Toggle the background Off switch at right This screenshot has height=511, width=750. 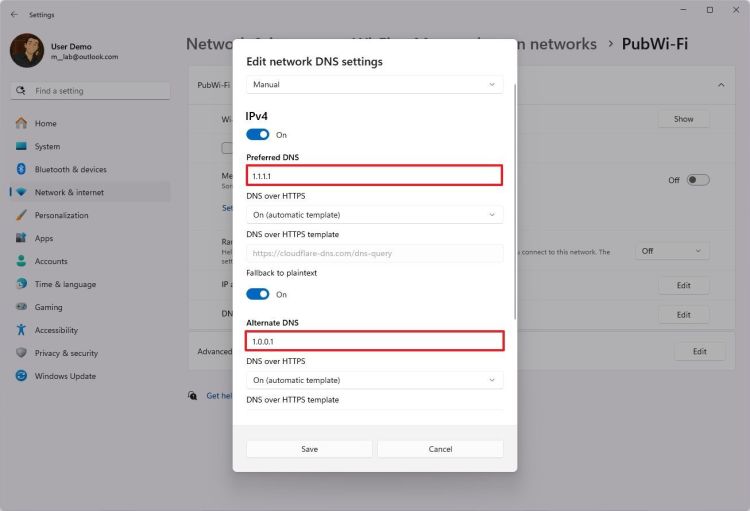698,180
